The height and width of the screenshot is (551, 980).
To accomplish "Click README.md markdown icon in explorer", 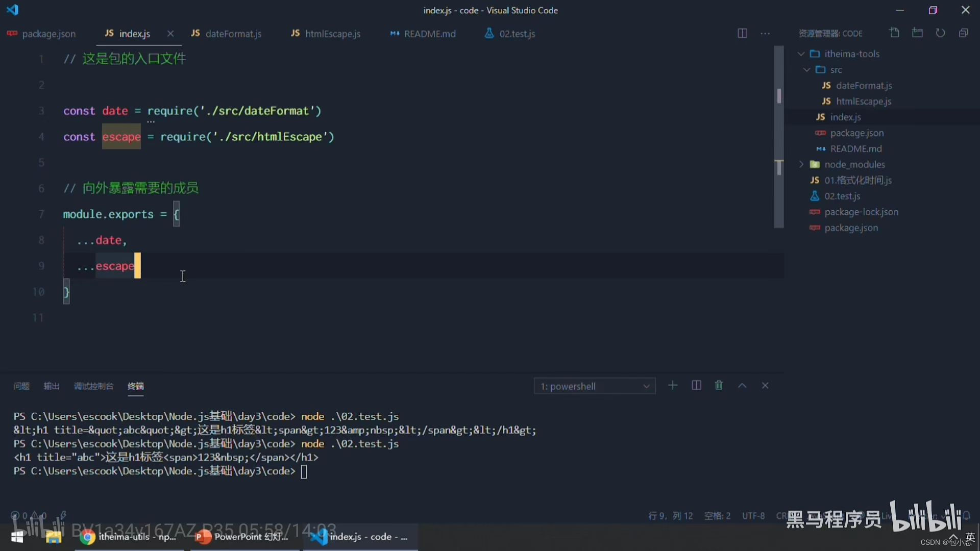I will [x=821, y=148].
